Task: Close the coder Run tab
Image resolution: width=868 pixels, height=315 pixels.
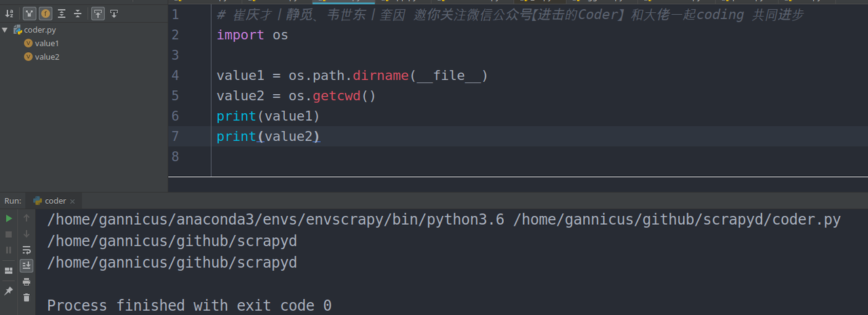Action: [x=73, y=201]
